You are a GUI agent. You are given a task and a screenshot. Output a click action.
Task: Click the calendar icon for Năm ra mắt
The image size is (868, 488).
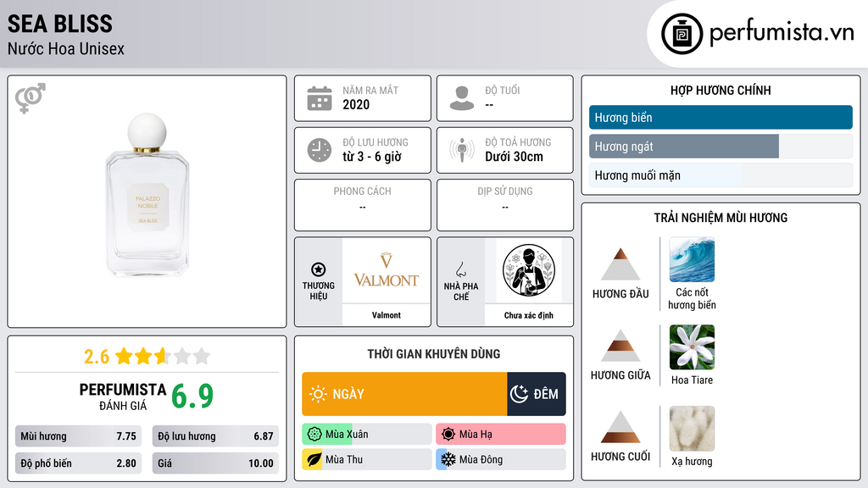320,98
